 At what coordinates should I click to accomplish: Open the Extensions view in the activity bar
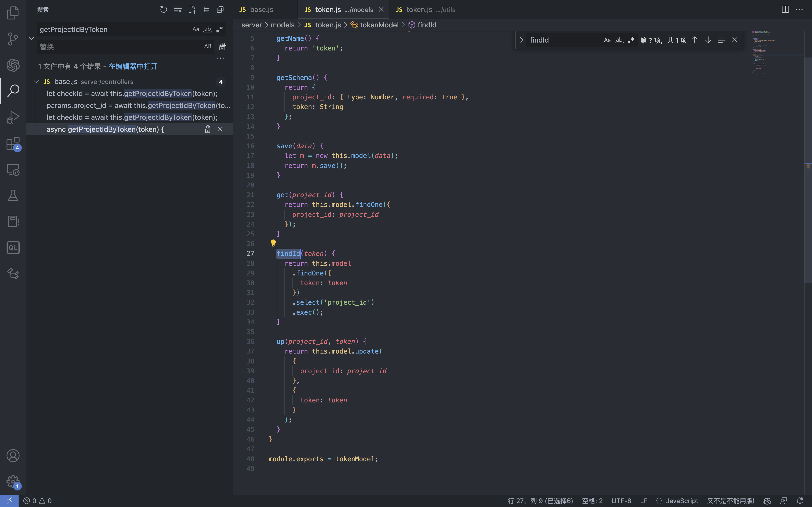pyautogui.click(x=13, y=144)
